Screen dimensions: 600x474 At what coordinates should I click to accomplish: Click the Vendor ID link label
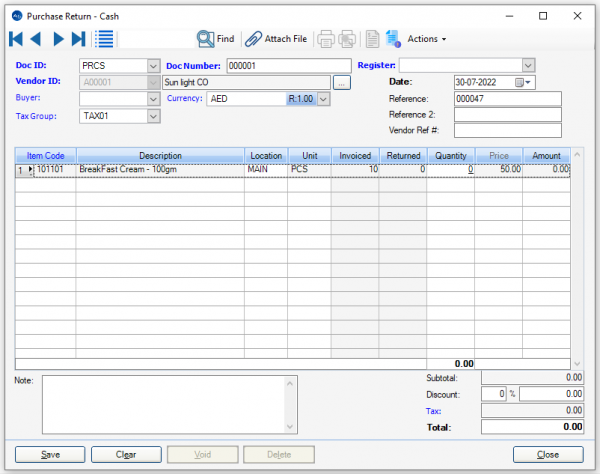[x=38, y=81]
